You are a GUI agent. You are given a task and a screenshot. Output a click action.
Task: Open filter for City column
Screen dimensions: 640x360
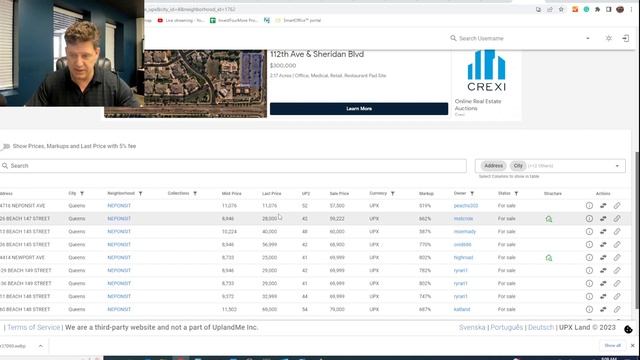coord(82,193)
